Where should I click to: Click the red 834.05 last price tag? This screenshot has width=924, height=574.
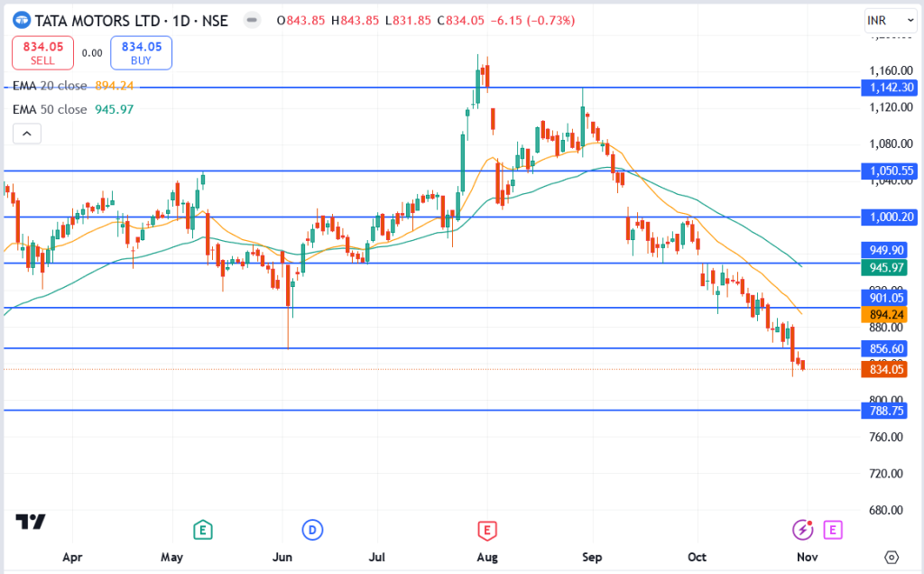coord(884,369)
